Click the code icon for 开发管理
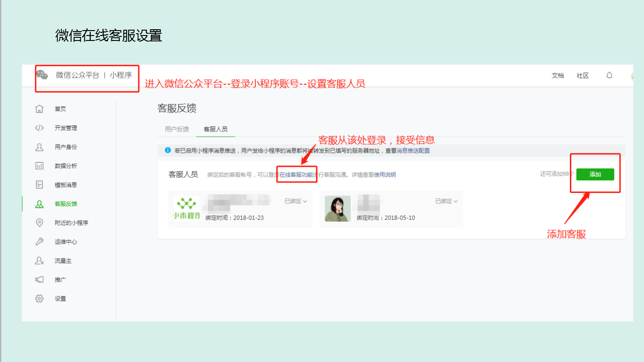 [40, 128]
